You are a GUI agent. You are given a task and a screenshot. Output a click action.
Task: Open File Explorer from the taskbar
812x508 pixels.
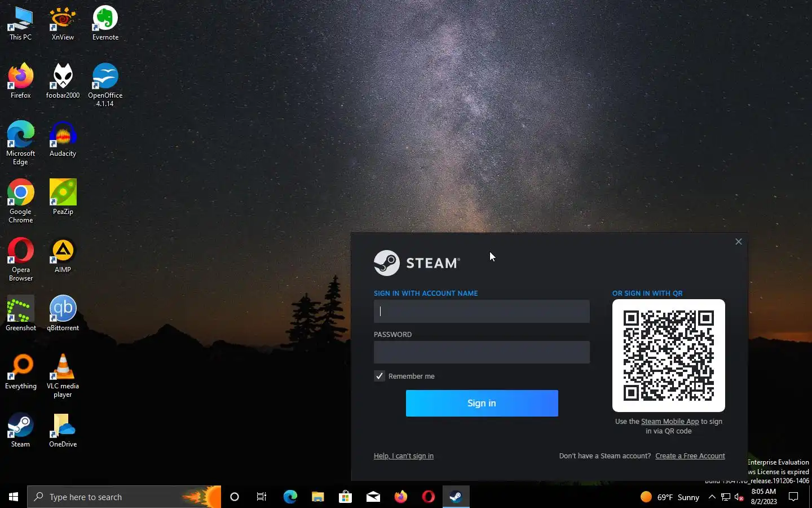click(317, 497)
